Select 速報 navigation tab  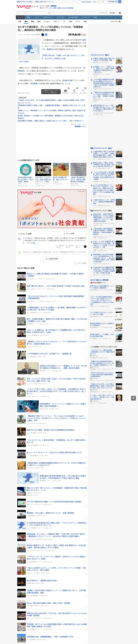pyautogui.click(x=28, y=17)
